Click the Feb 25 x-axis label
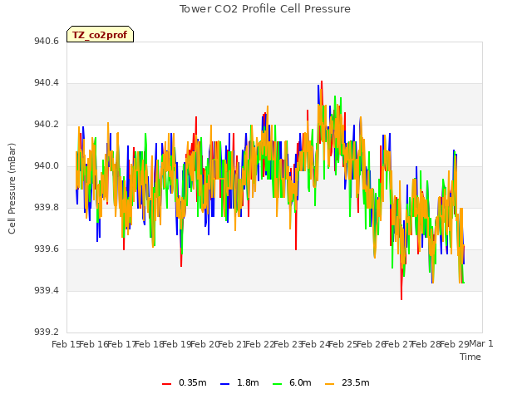 click(x=343, y=344)
